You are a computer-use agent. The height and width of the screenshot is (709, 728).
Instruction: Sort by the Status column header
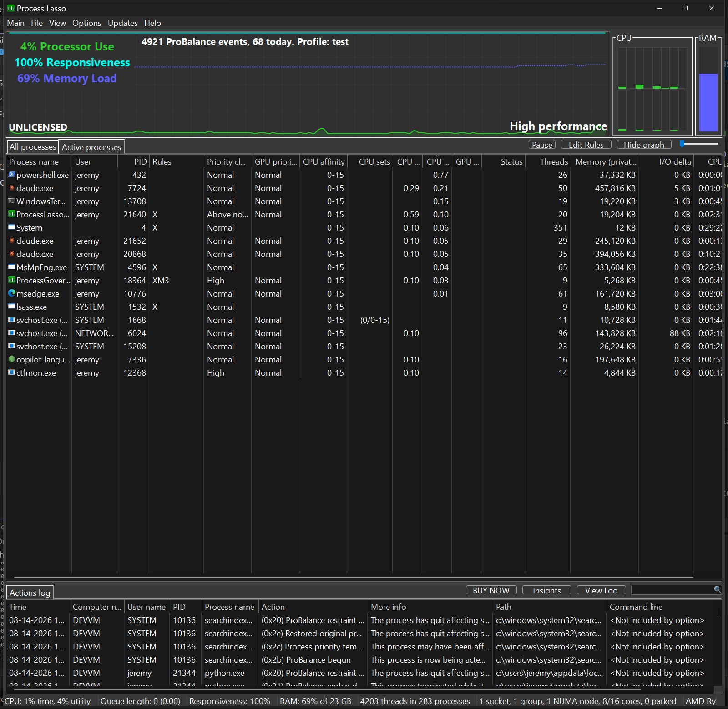click(x=503, y=162)
